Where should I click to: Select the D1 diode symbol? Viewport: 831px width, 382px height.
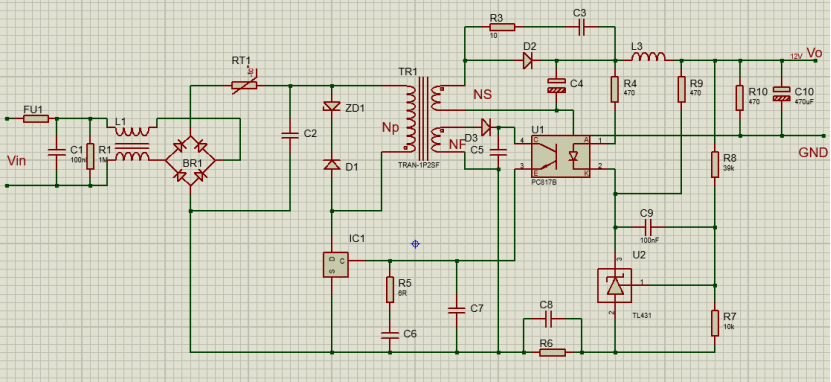(332, 165)
